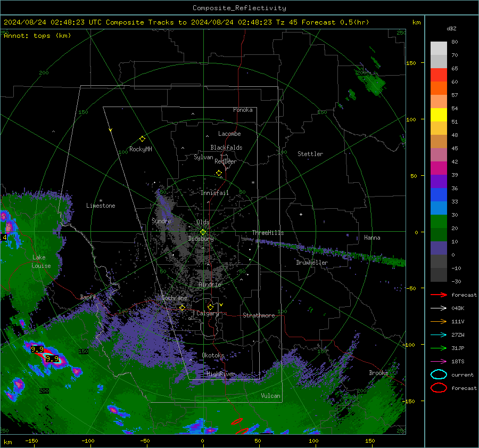Select the Blackfalds label
This screenshot has width=479, height=448.
tap(226, 148)
